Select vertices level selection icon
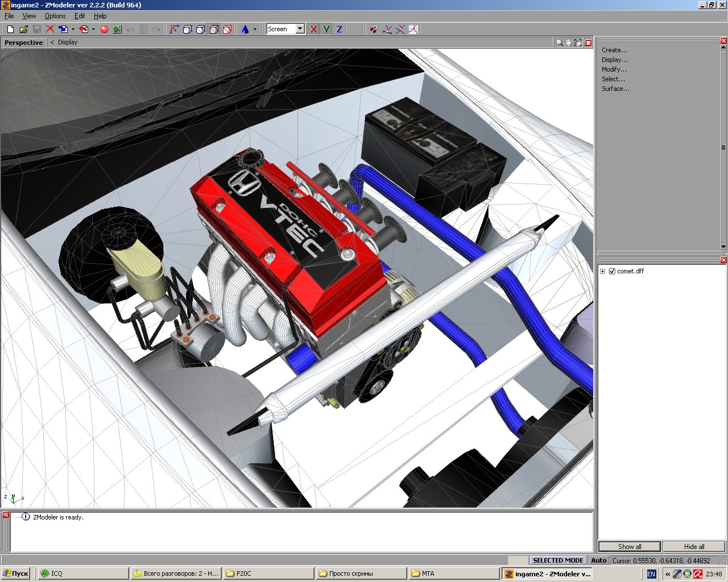 coord(174,29)
